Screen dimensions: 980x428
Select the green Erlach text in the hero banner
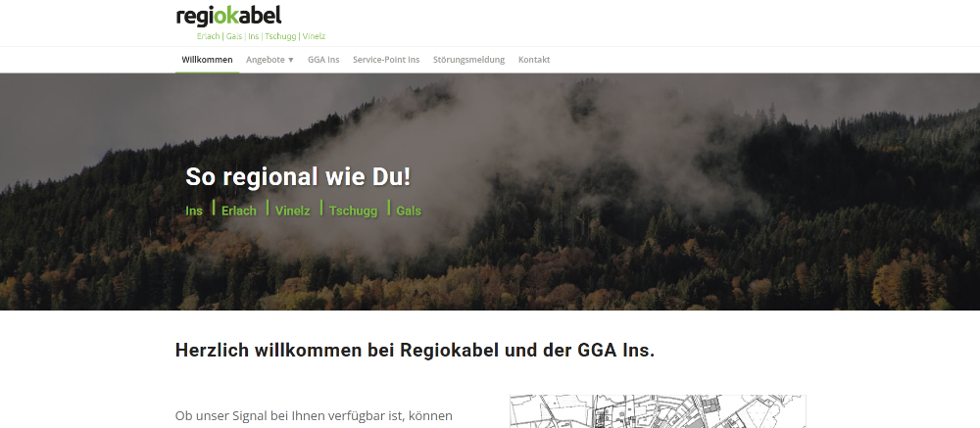pyautogui.click(x=239, y=212)
